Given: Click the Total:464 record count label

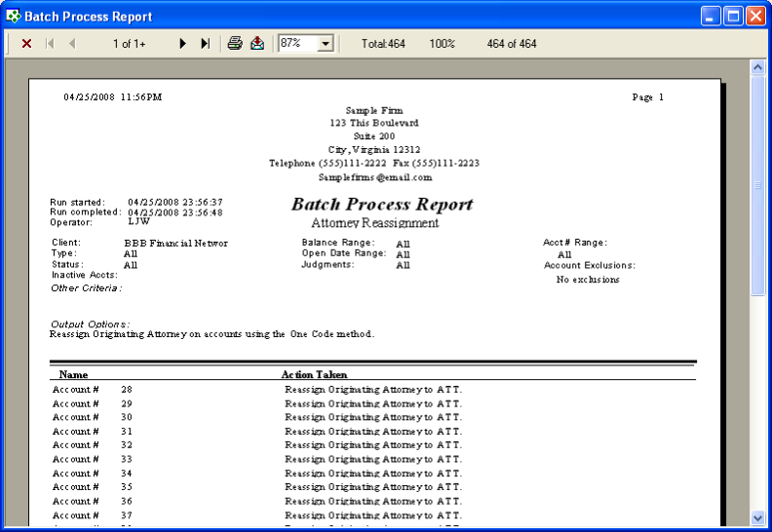Looking at the screenshot, I should click(383, 44).
